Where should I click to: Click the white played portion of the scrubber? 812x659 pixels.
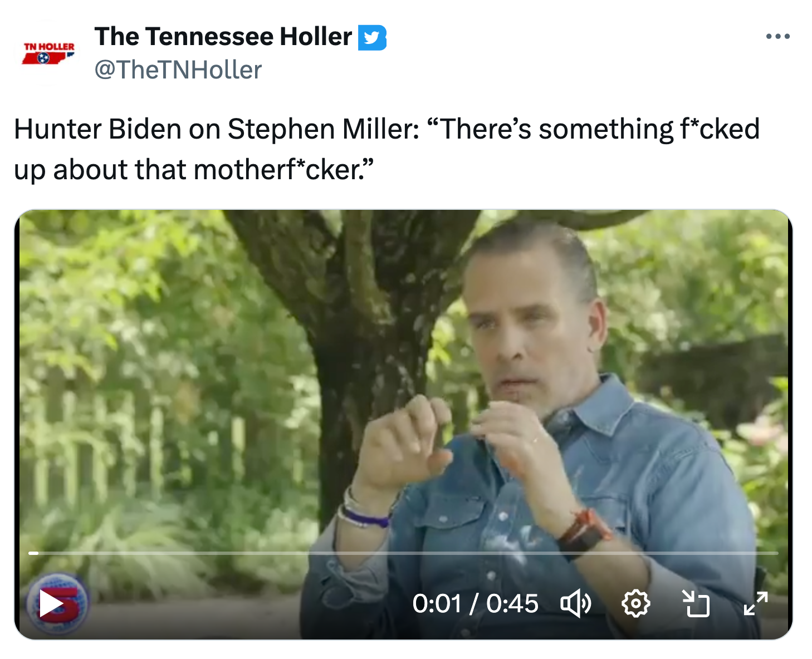point(33,553)
